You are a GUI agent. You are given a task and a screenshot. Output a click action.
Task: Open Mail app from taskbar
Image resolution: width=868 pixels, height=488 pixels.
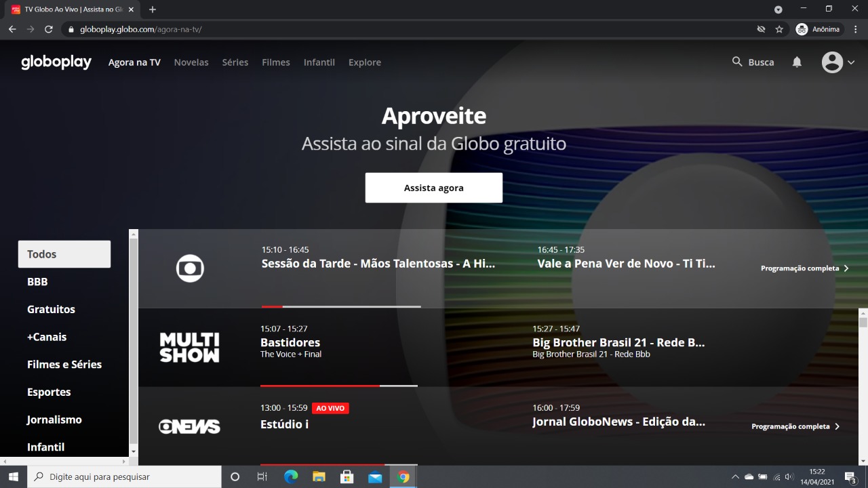point(375,476)
